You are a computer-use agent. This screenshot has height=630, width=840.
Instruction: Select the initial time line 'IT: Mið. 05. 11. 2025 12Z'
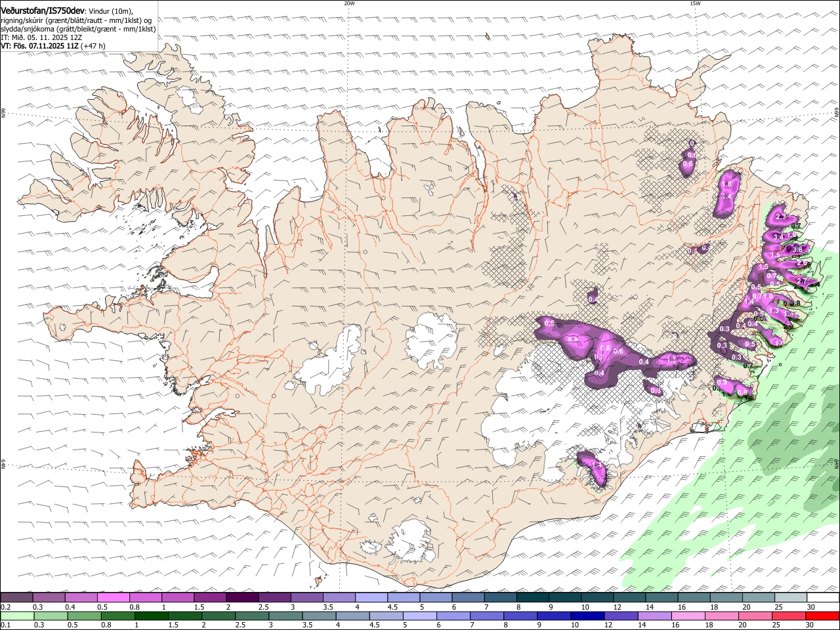tap(41, 37)
